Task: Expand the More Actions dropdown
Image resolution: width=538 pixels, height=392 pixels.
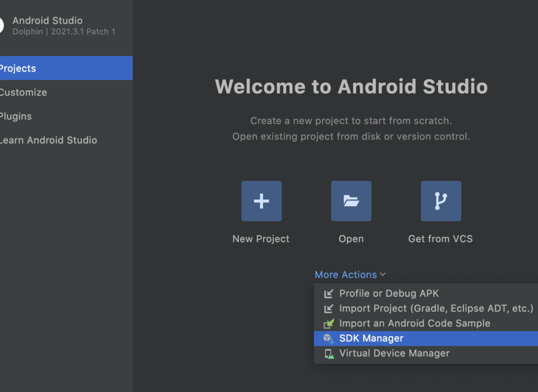Action: coord(350,274)
